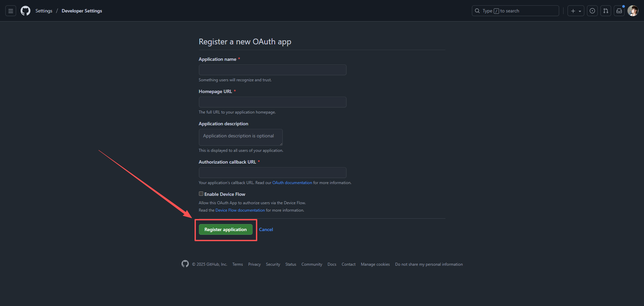The height and width of the screenshot is (306, 644).
Task: Open pull requests icon in header
Action: [x=606, y=11]
